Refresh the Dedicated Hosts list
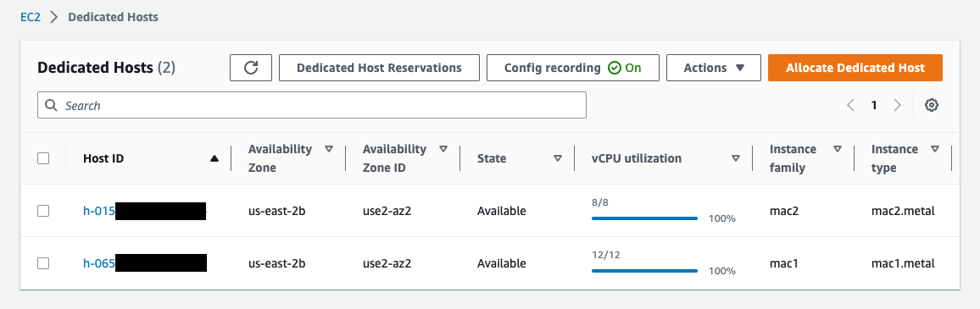This screenshot has height=309, width=980. coord(251,68)
